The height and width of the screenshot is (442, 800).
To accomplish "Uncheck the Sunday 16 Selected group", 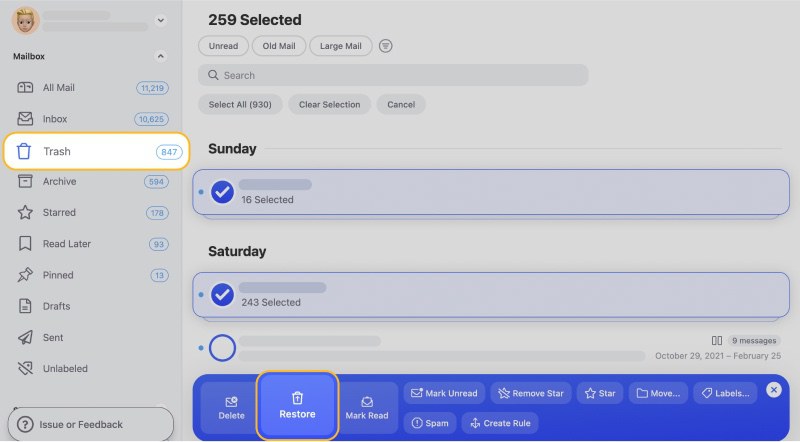I will [x=222, y=192].
